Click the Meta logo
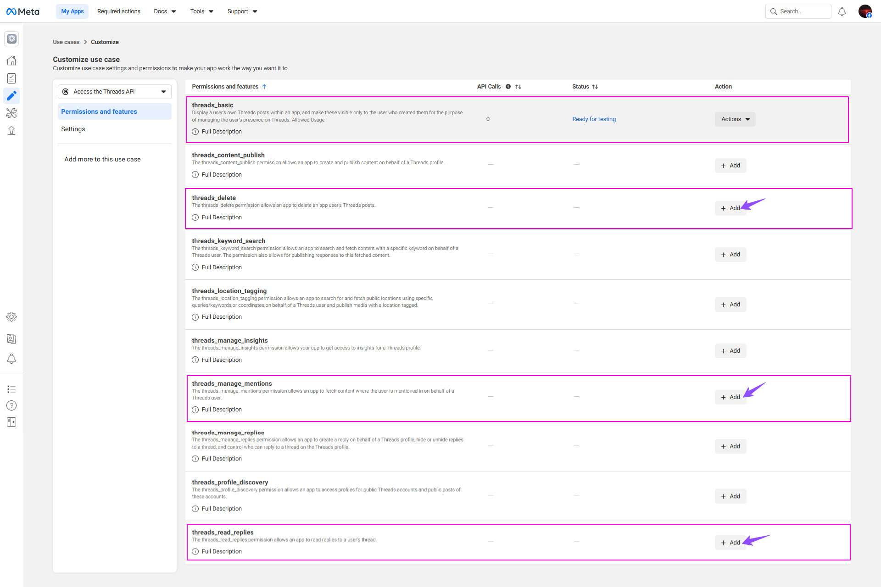 pos(23,11)
